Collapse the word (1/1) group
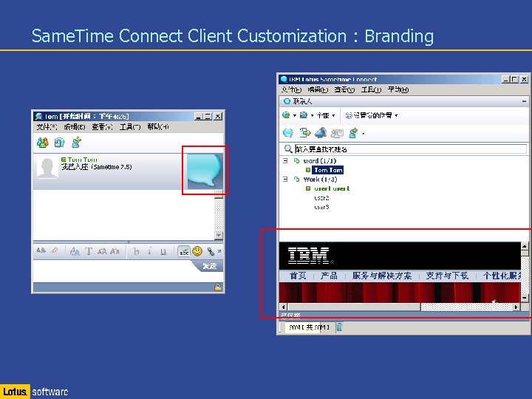The image size is (532, 399). coord(285,160)
